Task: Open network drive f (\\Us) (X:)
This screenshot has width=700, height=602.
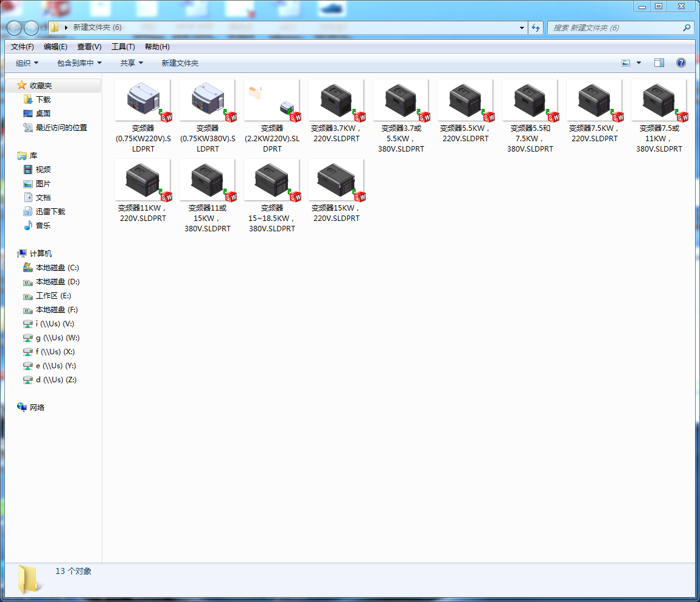Action: tap(55, 351)
